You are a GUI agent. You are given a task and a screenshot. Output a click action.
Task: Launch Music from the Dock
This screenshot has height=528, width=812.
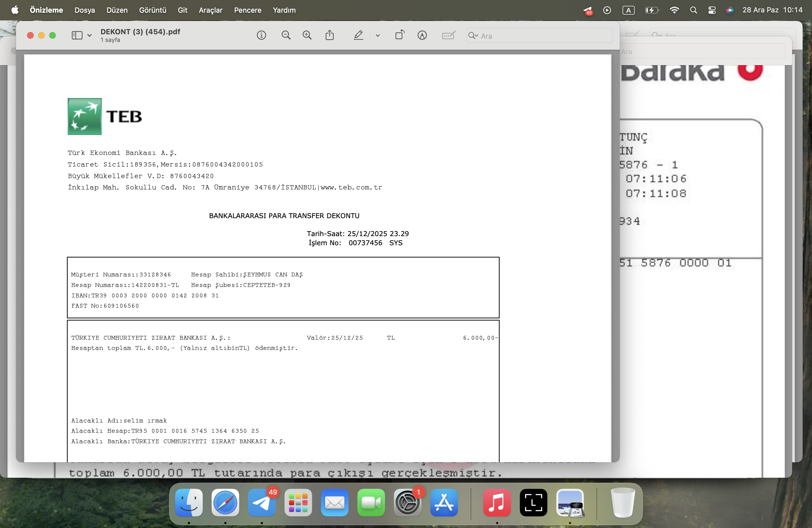[x=497, y=502]
